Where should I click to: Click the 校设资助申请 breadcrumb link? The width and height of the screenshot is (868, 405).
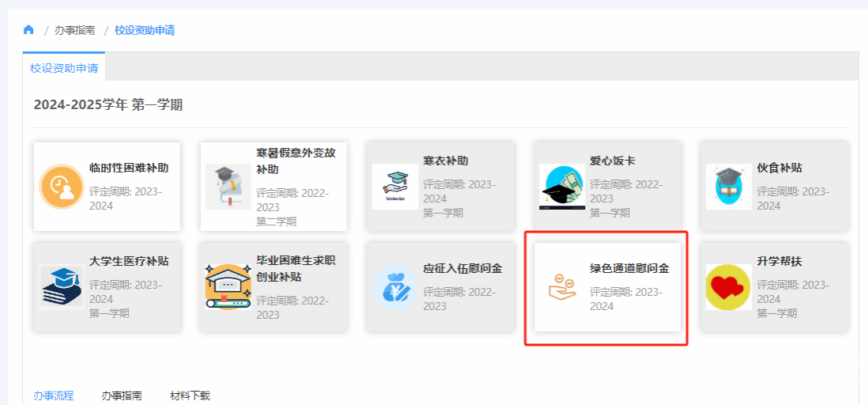pyautogui.click(x=145, y=30)
